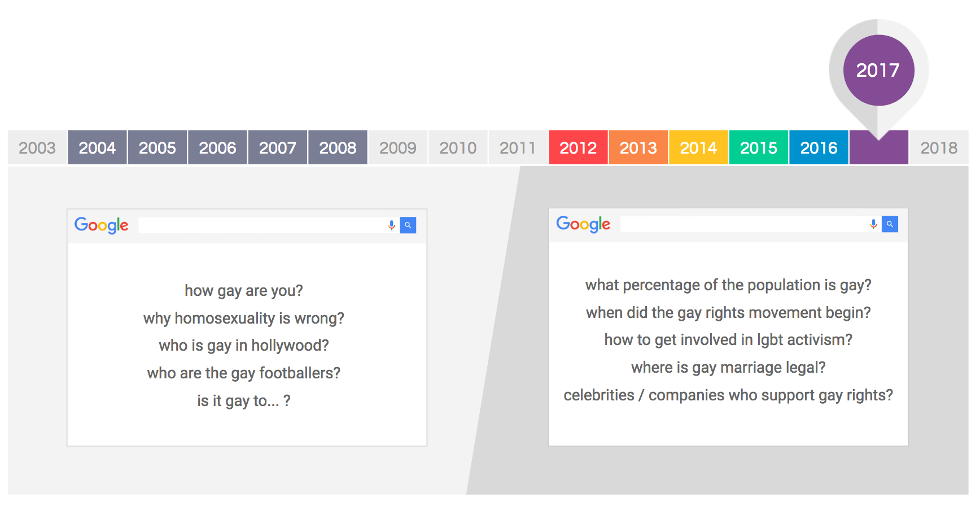Viewport: 980px width, 506px height.
Task: Select the blue 2016 timeline segment
Action: [x=819, y=147]
